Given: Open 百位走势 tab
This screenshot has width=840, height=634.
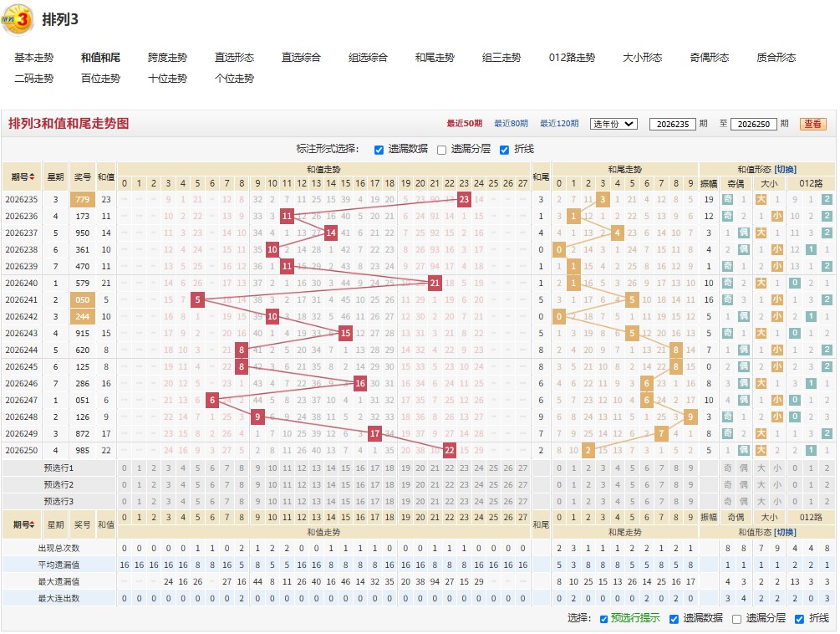Looking at the screenshot, I should coord(100,79).
